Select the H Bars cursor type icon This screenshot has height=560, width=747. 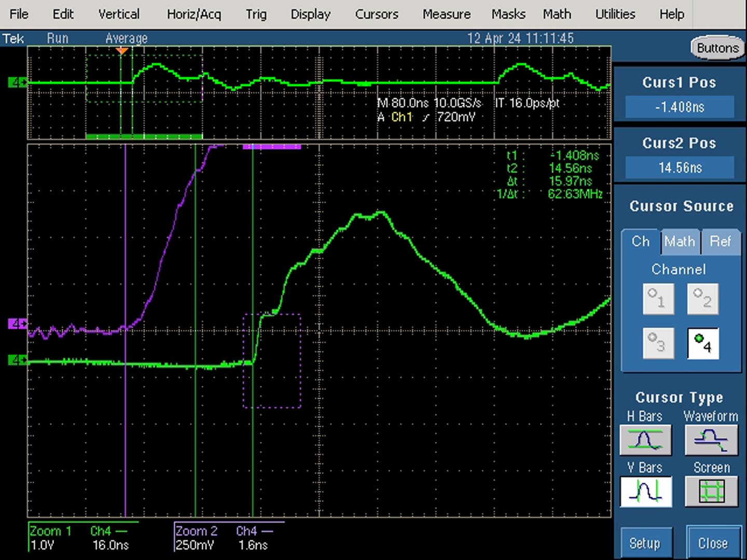point(645,440)
